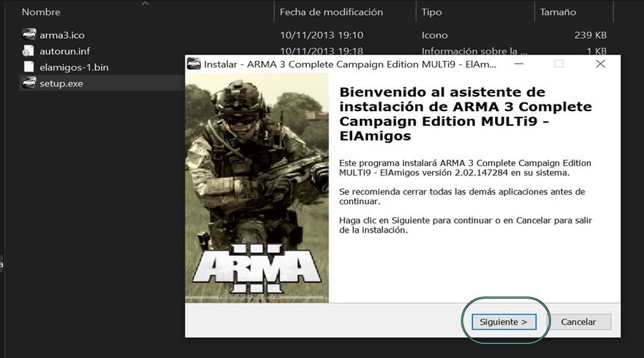Minimize the installer window
644x358 pixels.
[519, 64]
